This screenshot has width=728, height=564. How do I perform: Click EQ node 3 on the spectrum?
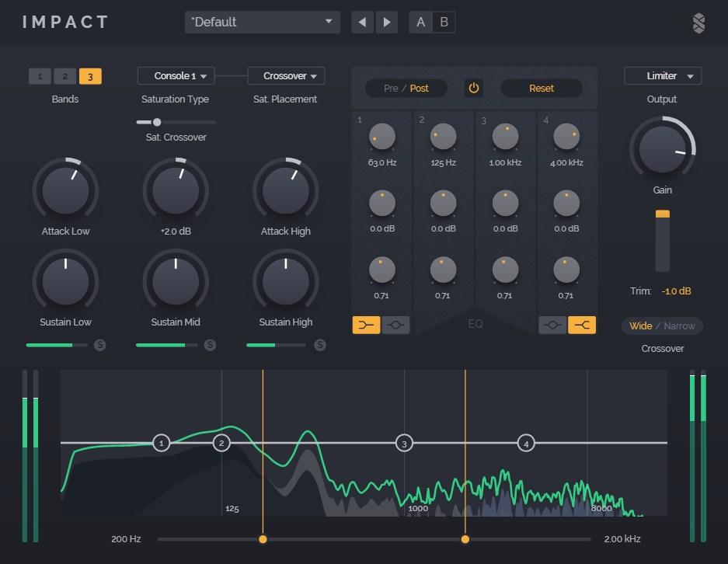[403, 444]
